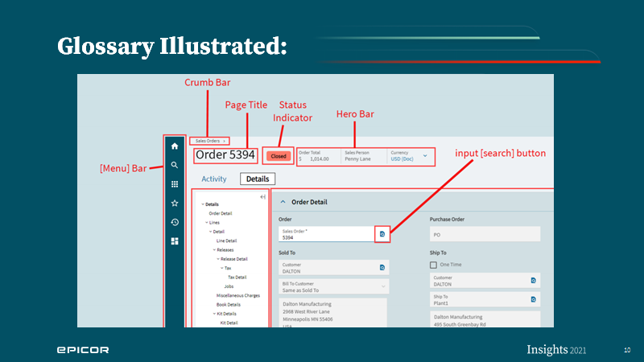Open the Currency USD dropdown
This screenshot has width=644, height=362.
tap(425, 156)
